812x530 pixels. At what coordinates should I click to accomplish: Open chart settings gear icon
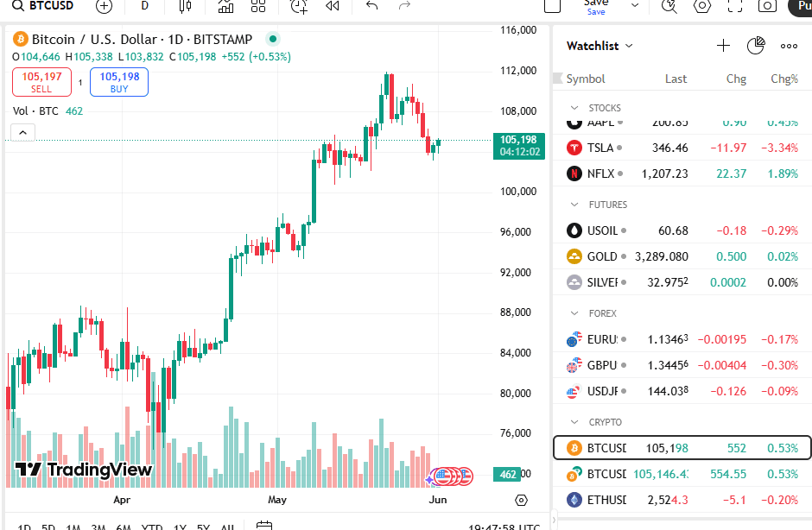(x=701, y=8)
